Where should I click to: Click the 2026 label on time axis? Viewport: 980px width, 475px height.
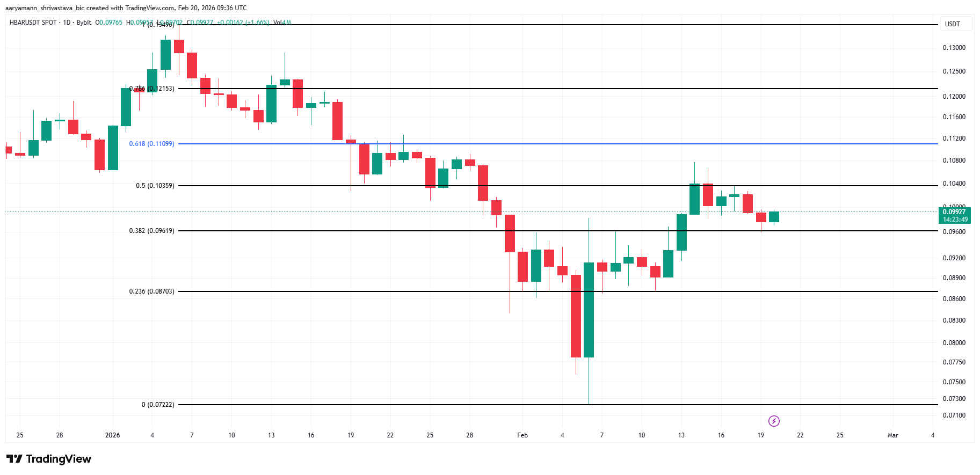pyautogui.click(x=113, y=435)
